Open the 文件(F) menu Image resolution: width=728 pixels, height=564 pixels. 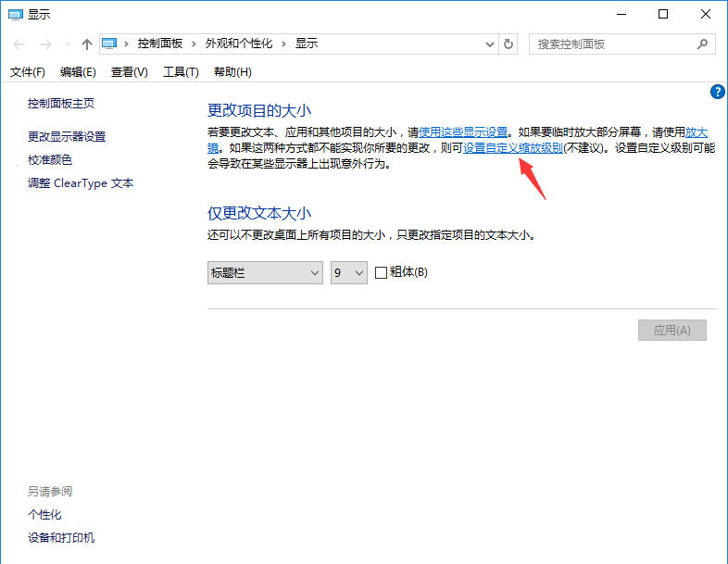tap(28, 72)
